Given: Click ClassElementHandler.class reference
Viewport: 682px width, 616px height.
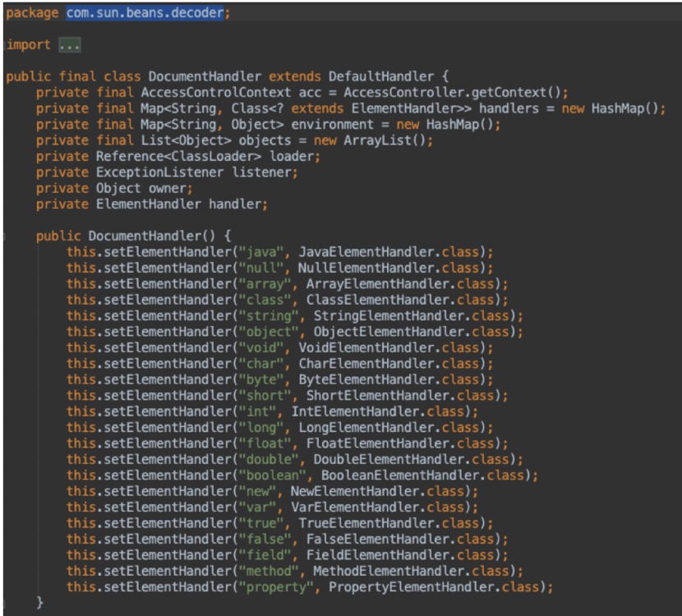Looking at the screenshot, I should pos(400,300).
